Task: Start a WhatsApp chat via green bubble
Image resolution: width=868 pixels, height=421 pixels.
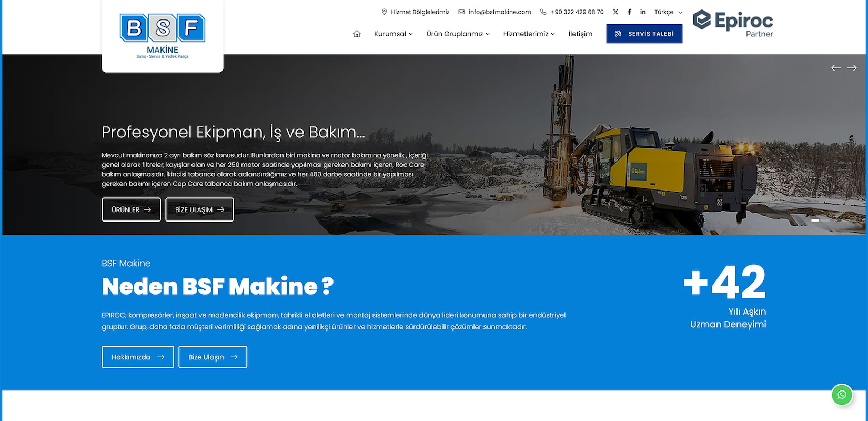Action: [842, 395]
